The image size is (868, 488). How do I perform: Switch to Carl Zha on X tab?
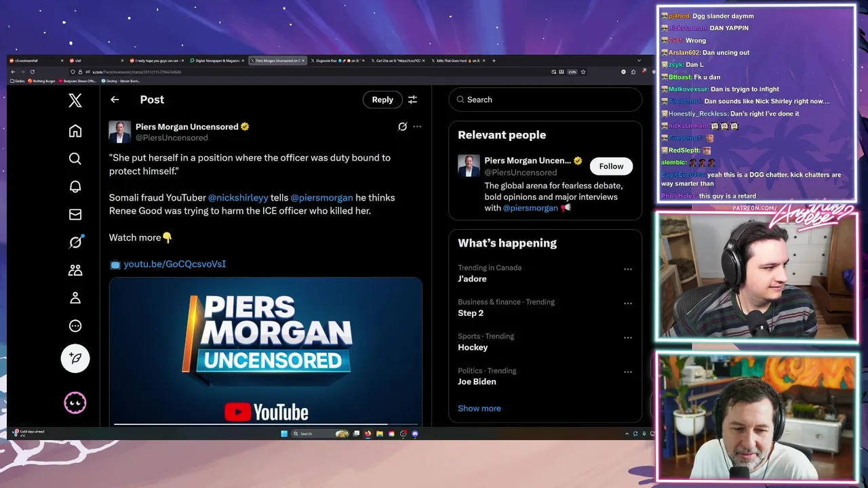click(x=397, y=60)
